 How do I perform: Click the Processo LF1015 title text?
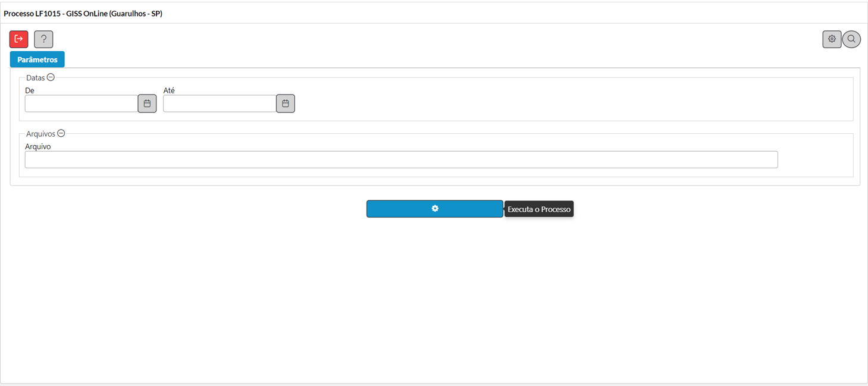(x=83, y=13)
